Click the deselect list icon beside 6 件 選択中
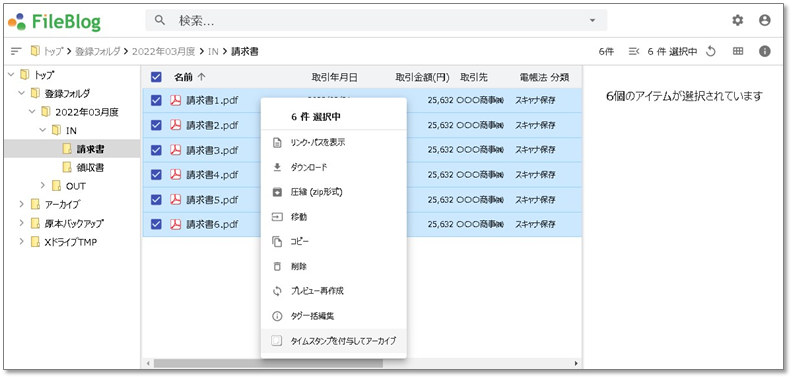Image resolution: width=793 pixels, height=379 pixels. click(634, 51)
